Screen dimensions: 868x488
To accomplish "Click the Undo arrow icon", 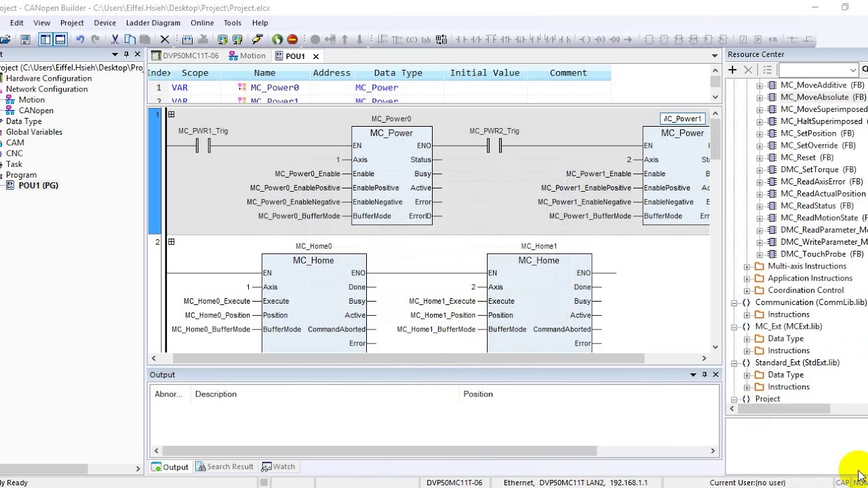I will click(x=80, y=39).
